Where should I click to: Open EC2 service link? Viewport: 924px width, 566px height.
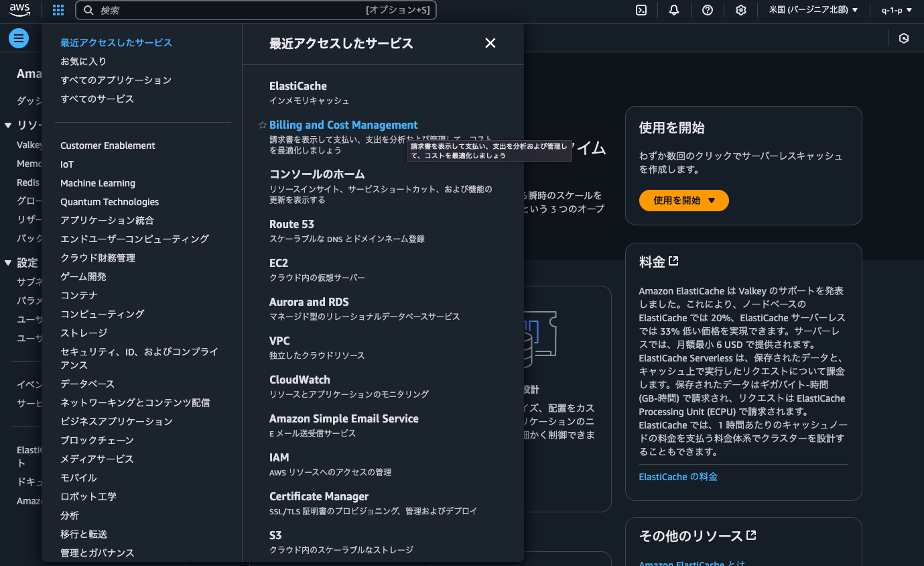tap(279, 263)
